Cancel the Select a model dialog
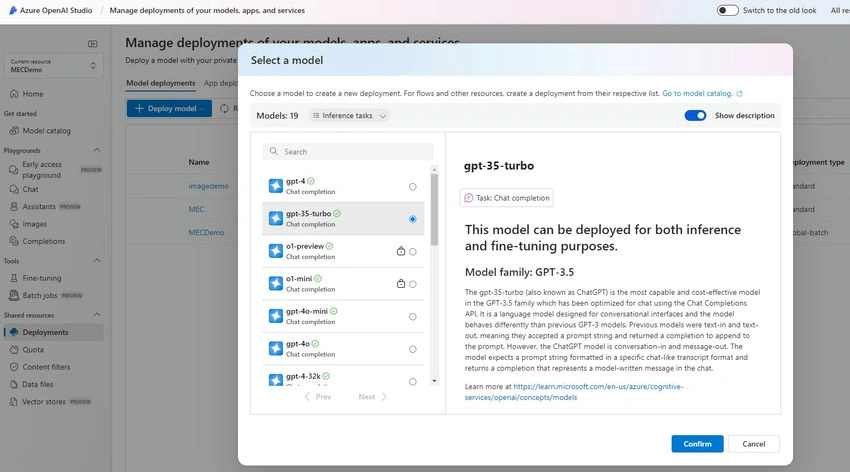The image size is (850, 472). (754, 444)
